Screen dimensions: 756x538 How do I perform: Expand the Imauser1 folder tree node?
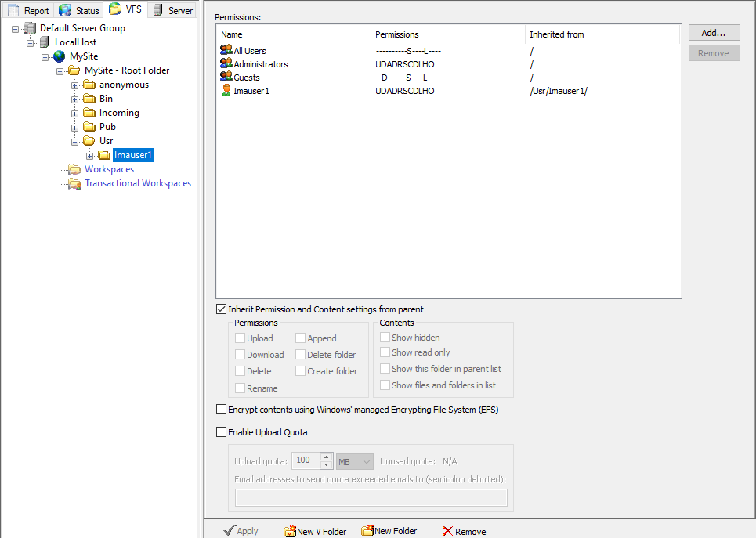pyautogui.click(x=90, y=155)
